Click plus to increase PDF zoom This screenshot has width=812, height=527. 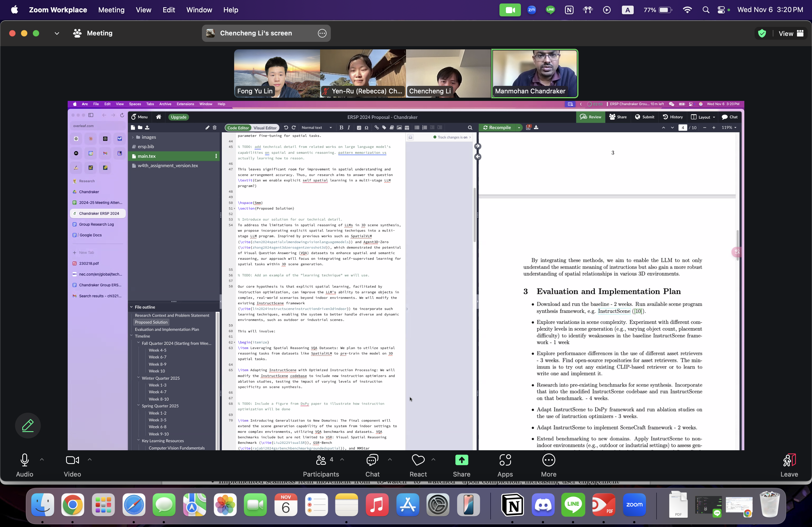714,127
